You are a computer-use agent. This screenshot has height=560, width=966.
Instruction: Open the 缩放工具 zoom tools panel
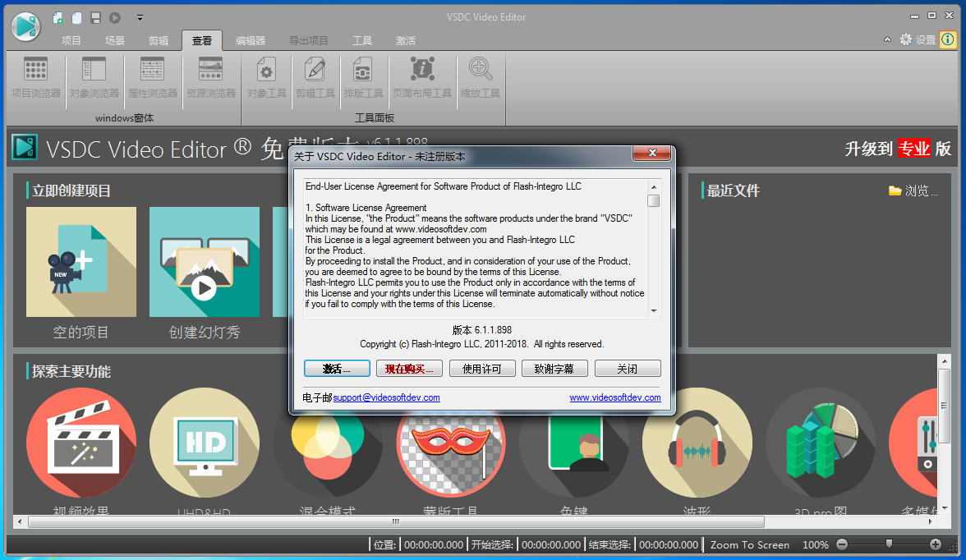pos(481,79)
